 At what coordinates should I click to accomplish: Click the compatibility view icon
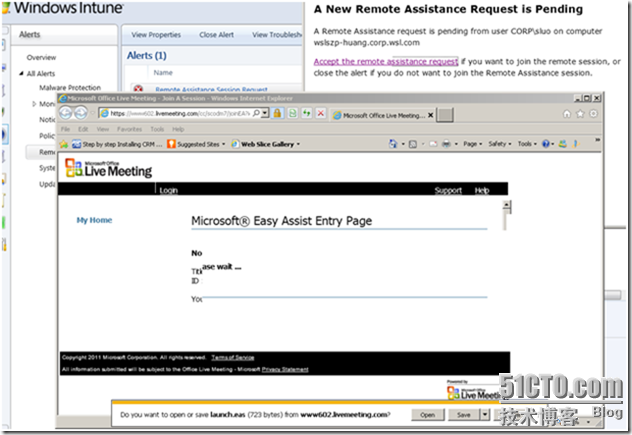[x=293, y=113]
